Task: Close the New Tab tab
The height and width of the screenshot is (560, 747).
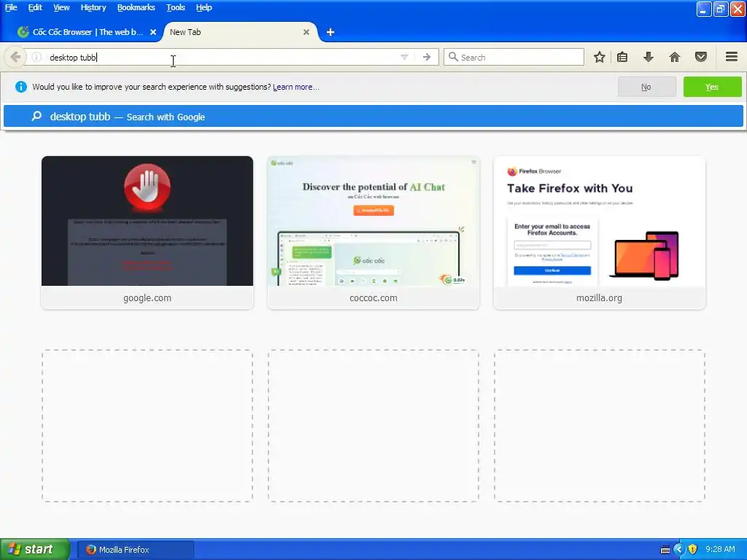Action: tap(306, 32)
